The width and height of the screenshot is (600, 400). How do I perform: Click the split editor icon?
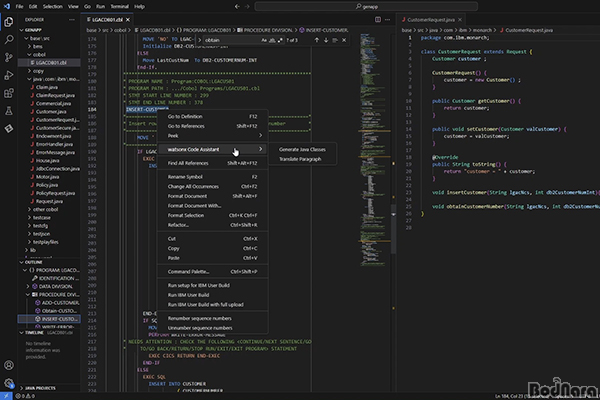(x=378, y=20)
